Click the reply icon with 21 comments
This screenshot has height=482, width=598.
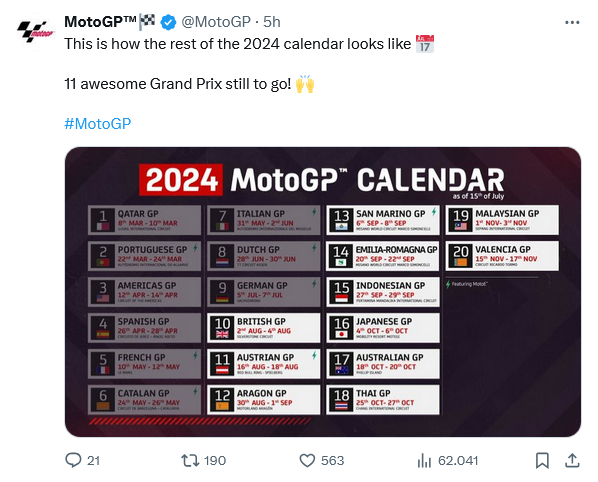(73, 460)
